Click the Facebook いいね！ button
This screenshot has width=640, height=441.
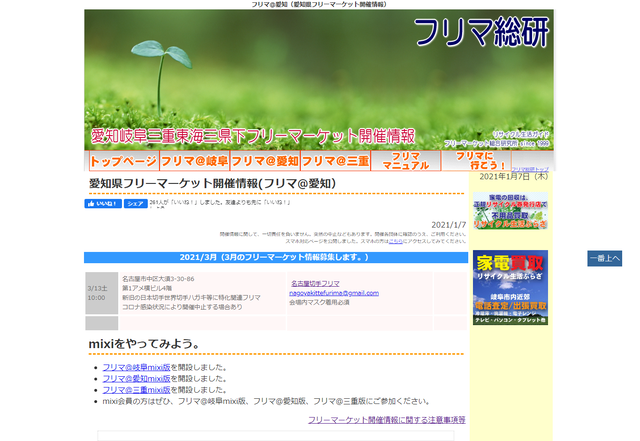point(103,203)
